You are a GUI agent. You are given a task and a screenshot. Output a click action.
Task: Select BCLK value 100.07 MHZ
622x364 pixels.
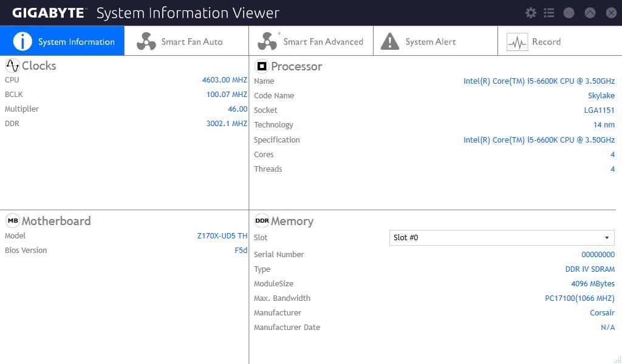227,94
